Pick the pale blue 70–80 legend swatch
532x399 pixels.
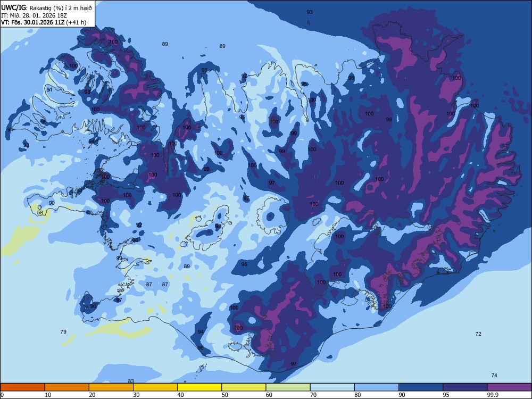click(332, 387)
